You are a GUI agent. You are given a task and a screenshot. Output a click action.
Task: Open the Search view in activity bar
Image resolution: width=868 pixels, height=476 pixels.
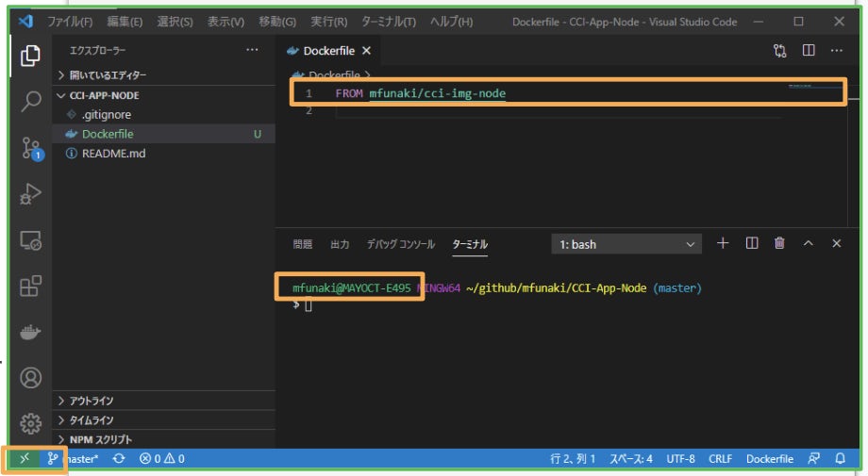(30, 101)
